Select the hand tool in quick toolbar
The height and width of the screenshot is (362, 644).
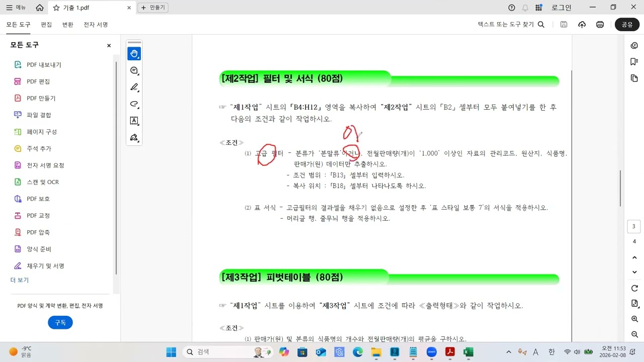134,54
